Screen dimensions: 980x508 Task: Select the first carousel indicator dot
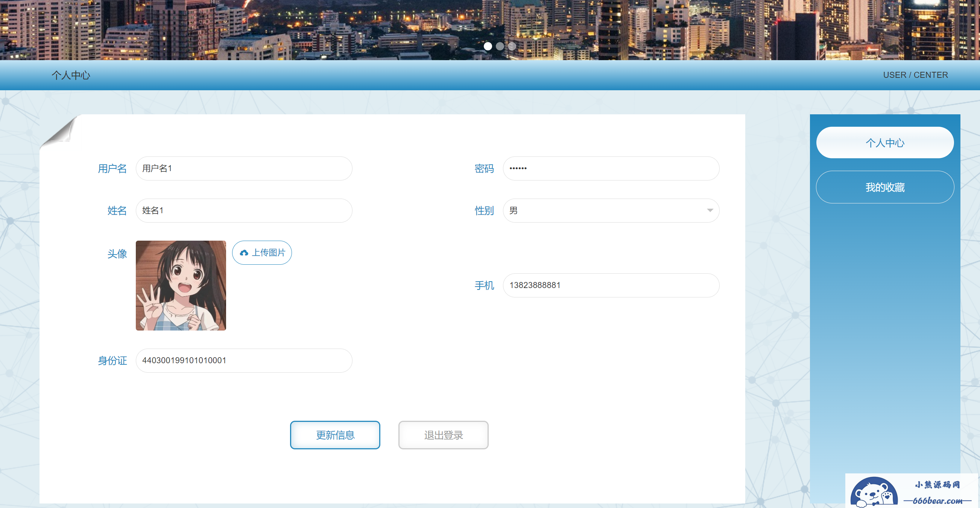tap(488, 46)
